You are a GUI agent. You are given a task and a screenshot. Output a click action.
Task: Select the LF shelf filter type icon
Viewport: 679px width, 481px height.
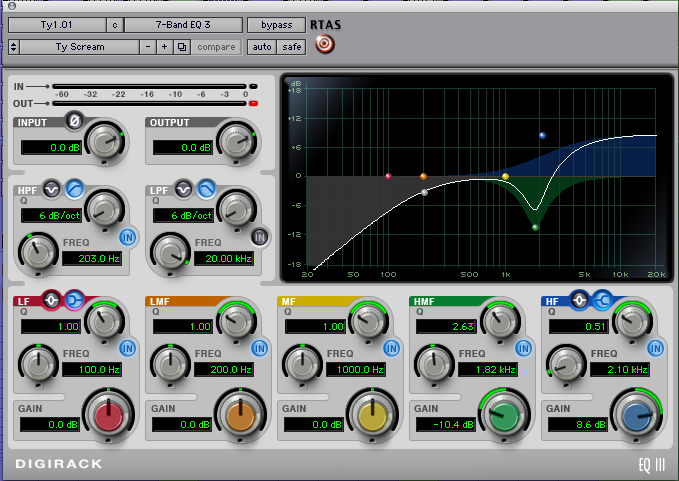(74, 300)
